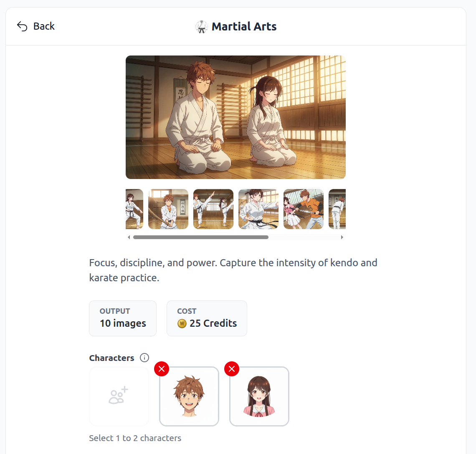The height and width of the screenshot is (454, 476).
Task: Click the OUTPUT 10 images card
Action: point(122,318)
